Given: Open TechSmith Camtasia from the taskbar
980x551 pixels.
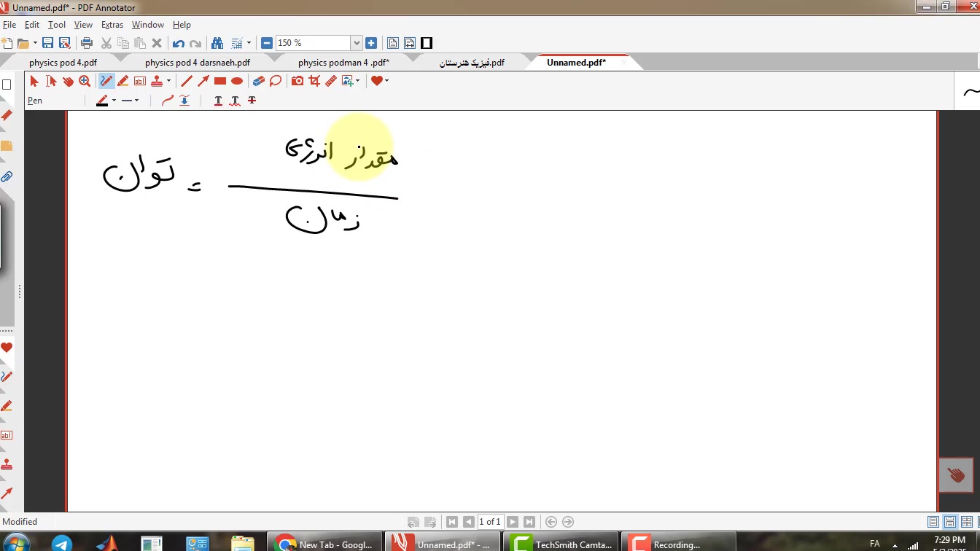Looking at the screenshot, I should (561, 544).
